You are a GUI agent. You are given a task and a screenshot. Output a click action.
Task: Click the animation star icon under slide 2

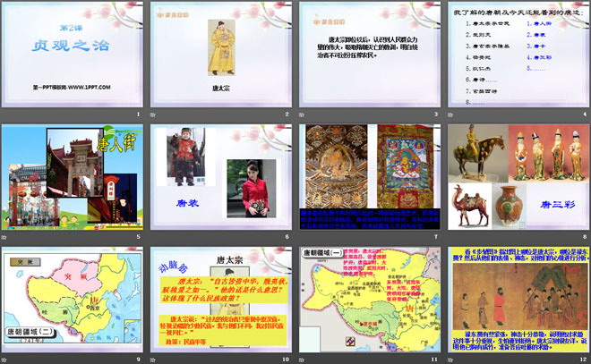pos(152,114)
